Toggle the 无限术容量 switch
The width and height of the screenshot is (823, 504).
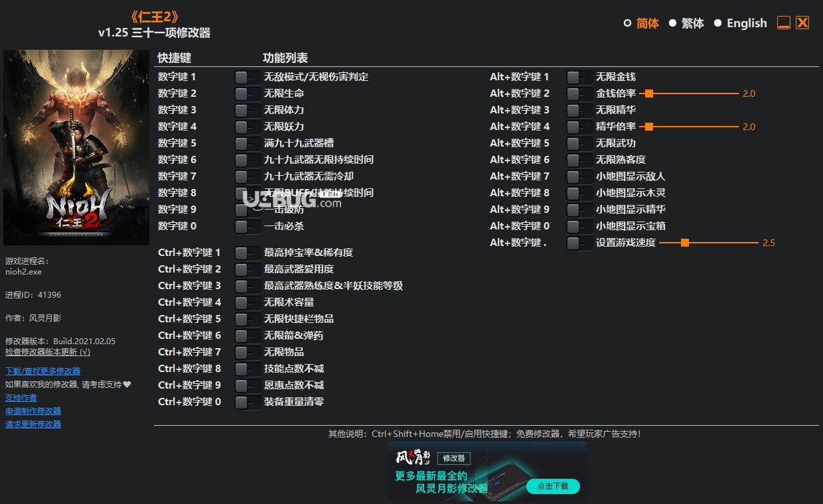pyautogui.click(x=248, y=302)
